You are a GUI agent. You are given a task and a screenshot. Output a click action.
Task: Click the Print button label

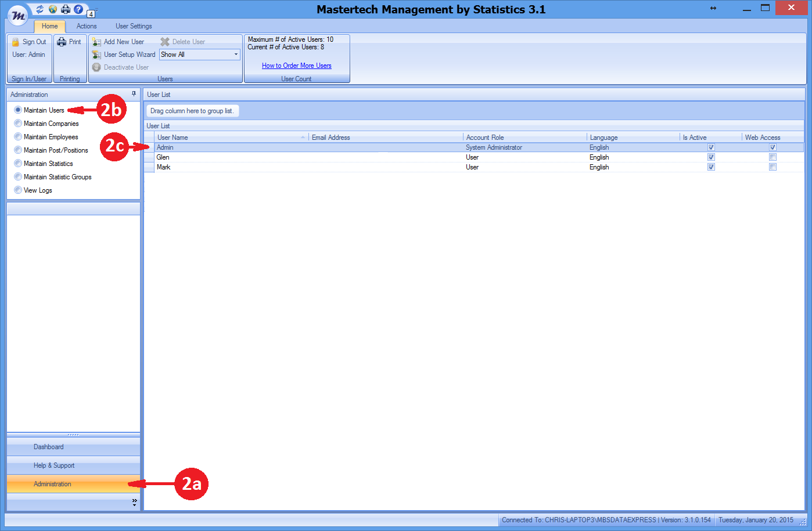pos(75,42)
